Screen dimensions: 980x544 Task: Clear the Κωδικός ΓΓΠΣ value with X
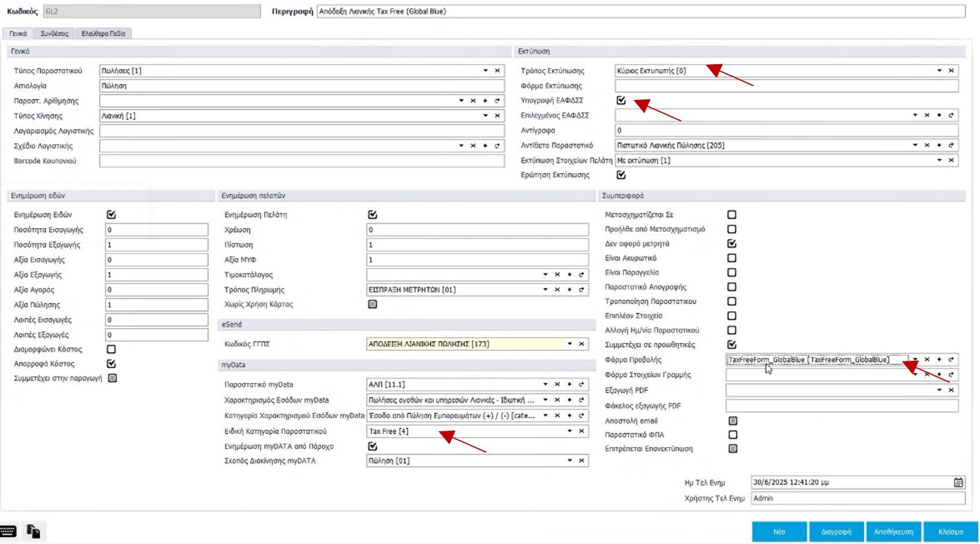[x=581, y=344]
